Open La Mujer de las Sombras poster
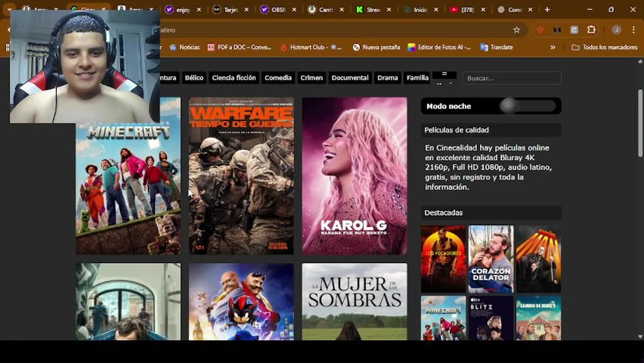Image resolution: width=644 pixels, height=363 pixels. pyautogui.click(x=355, y=301)
